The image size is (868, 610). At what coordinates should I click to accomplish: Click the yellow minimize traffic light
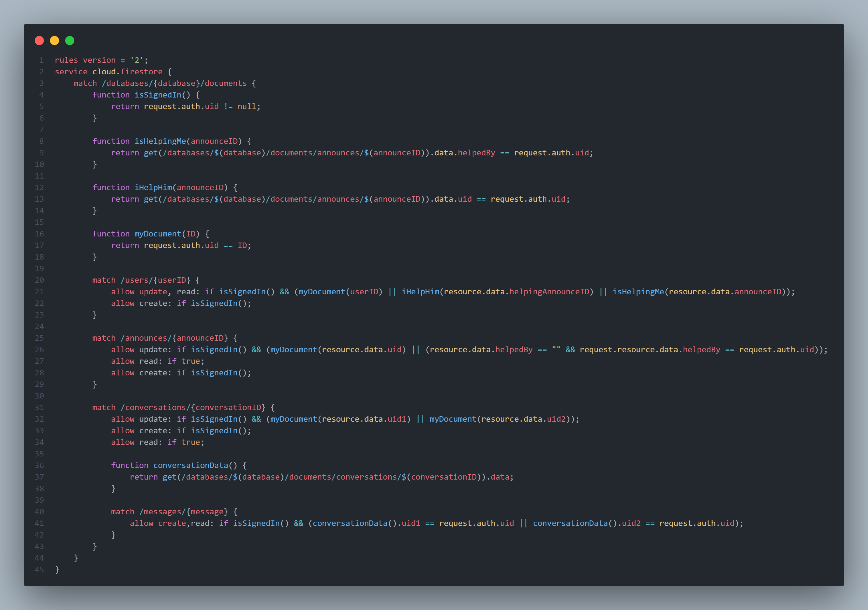coord(55,41)
